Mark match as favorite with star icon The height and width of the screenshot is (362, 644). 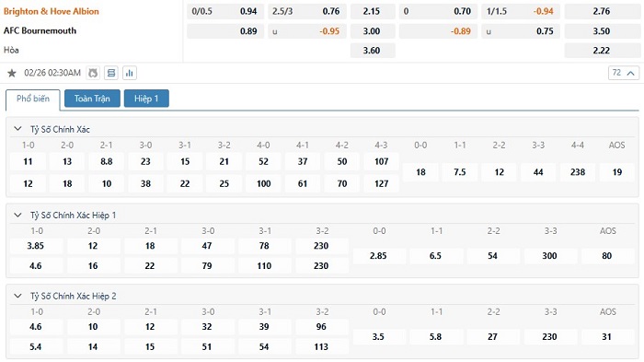point(11,73)
